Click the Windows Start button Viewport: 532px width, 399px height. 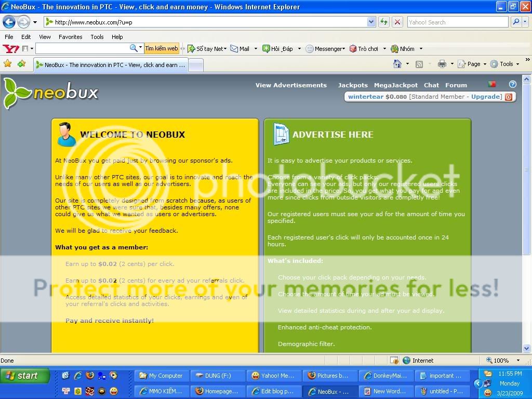pyautogui.click(x=25, y=376)
